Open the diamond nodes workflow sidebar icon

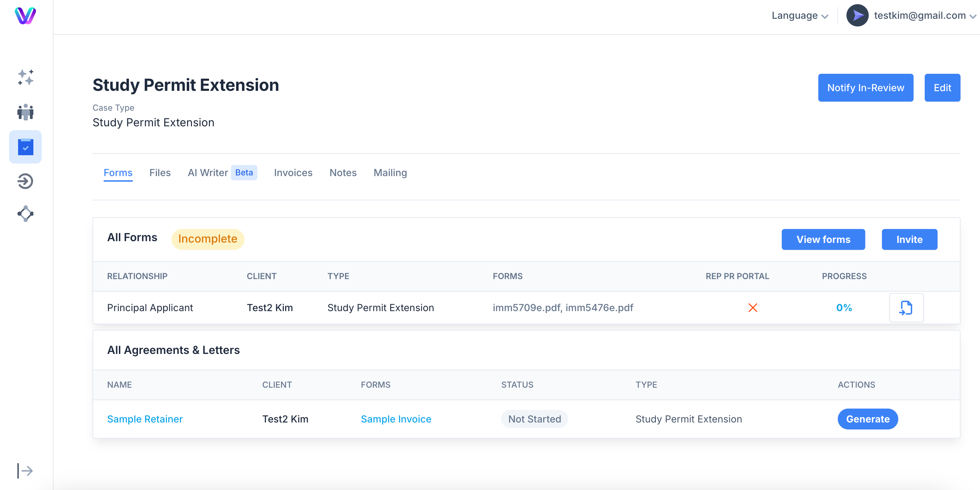(x=25, y=214)
